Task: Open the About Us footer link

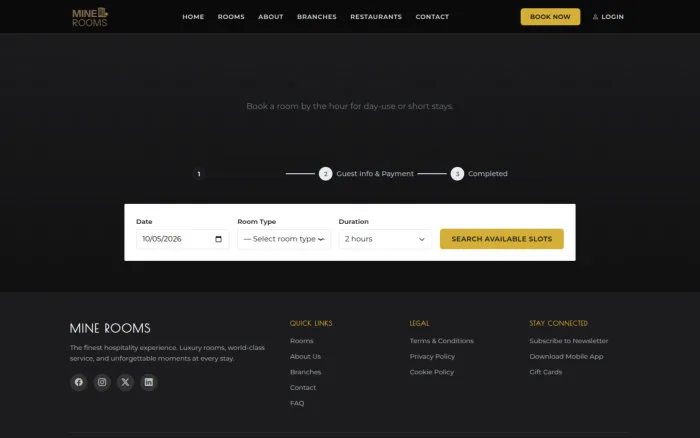Action: click(305, 356)
